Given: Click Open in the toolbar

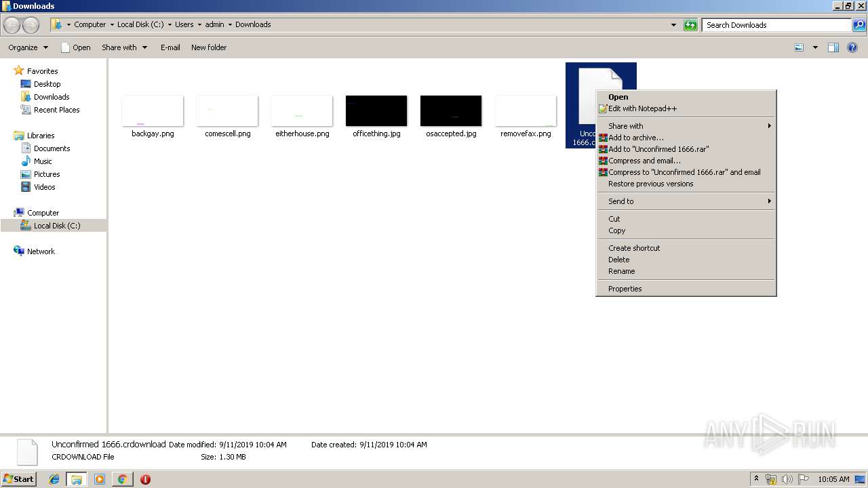Looking at the screenshot, I should pos(76,47).
